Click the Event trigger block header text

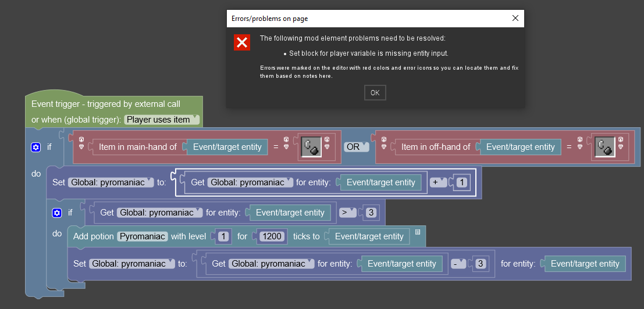tap(106, 104)
